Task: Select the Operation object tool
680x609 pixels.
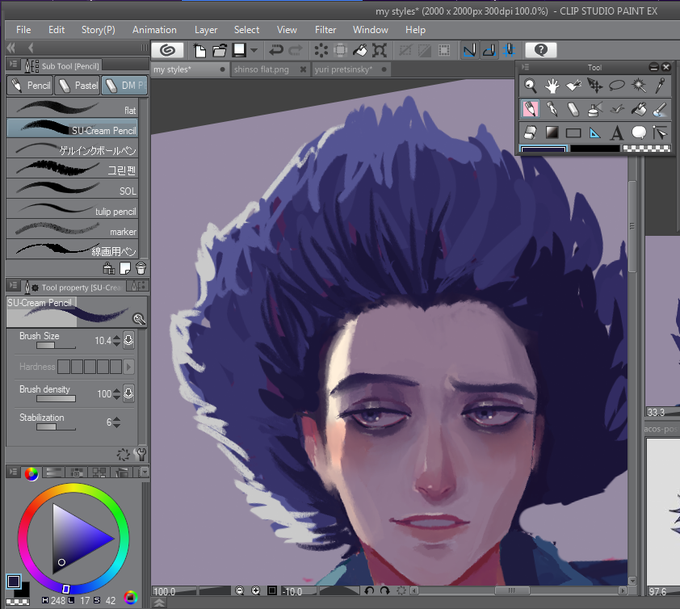Action: pyautogui.click(x=573, y=86)
